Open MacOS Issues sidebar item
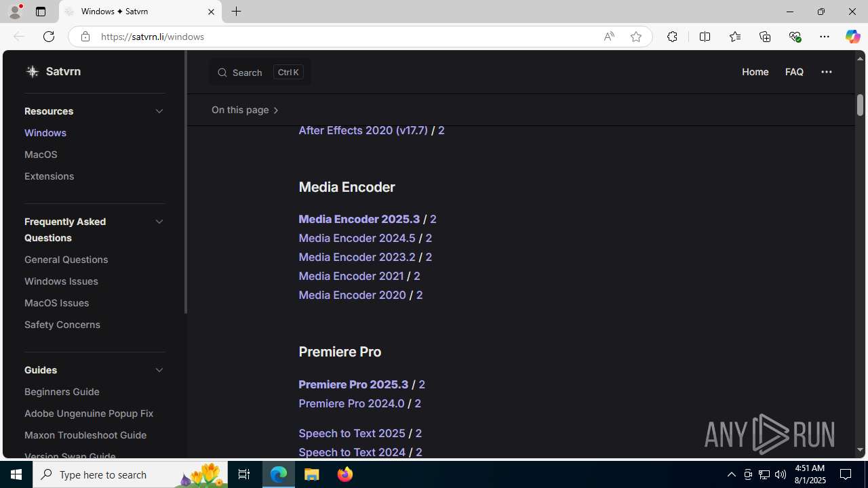The height and width of the screenshot is (488, 868). (x=57, y=303)
